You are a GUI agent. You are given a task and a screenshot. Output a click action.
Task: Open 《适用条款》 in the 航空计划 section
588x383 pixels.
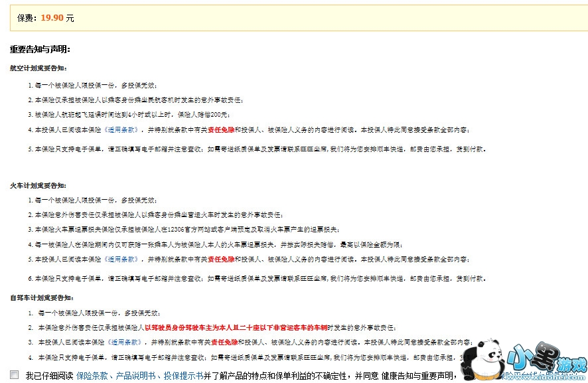(121, 130)
